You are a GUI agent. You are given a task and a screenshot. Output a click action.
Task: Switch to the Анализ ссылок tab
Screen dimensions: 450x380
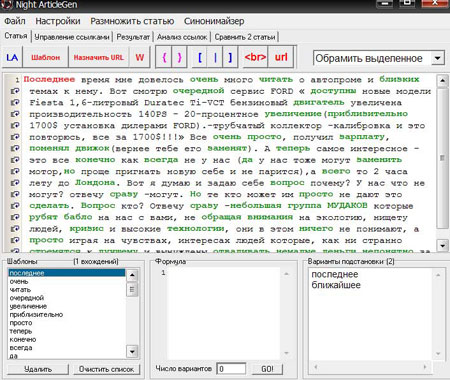(182, 37)
